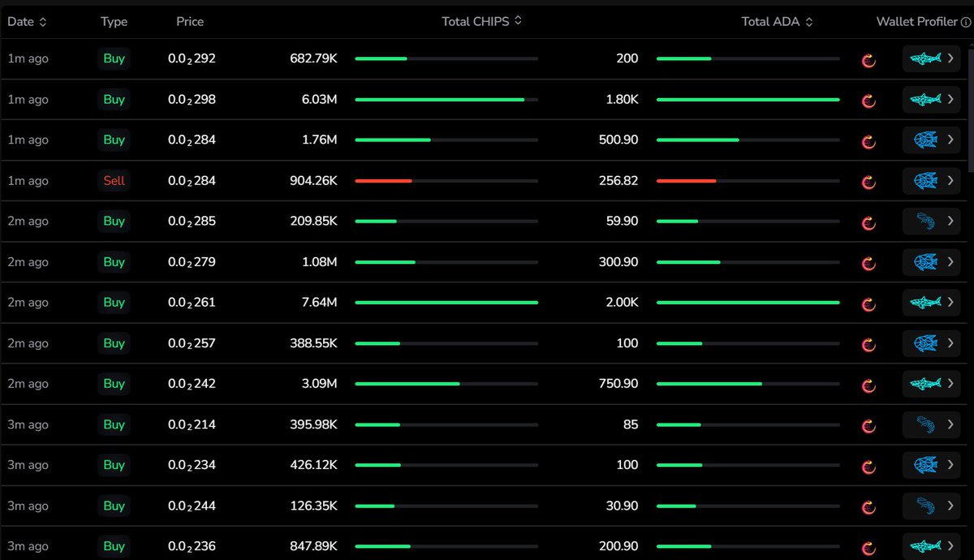Select the 30.90 Total ADA value
974x560 pixels.
point(623,505)
